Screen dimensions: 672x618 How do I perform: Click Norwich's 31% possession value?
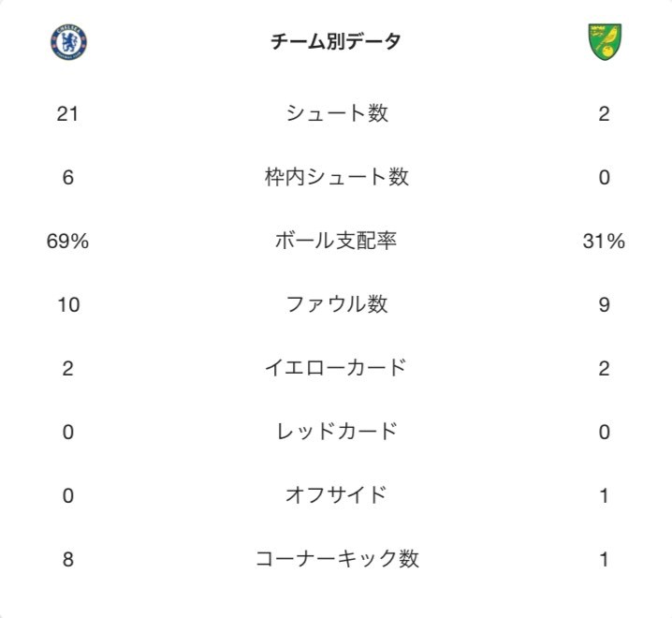[604, 241]
